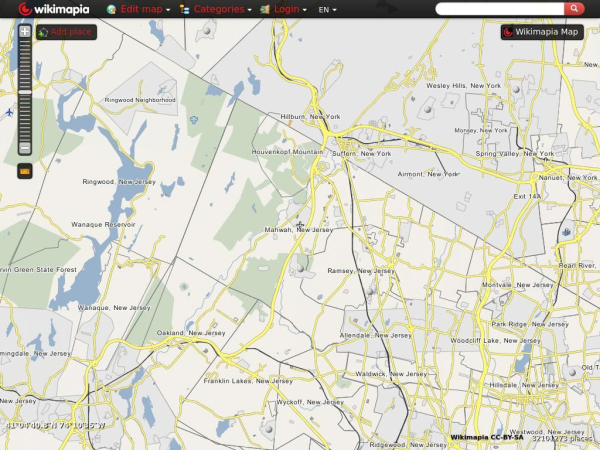Click the coordinates readout at bottom left
The width and height of the screenshot is (600, 450).
[x=55, y=426]
